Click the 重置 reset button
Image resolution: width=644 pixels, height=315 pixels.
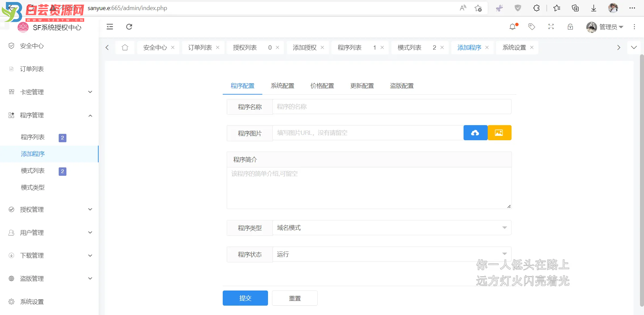tap(295, 298)
